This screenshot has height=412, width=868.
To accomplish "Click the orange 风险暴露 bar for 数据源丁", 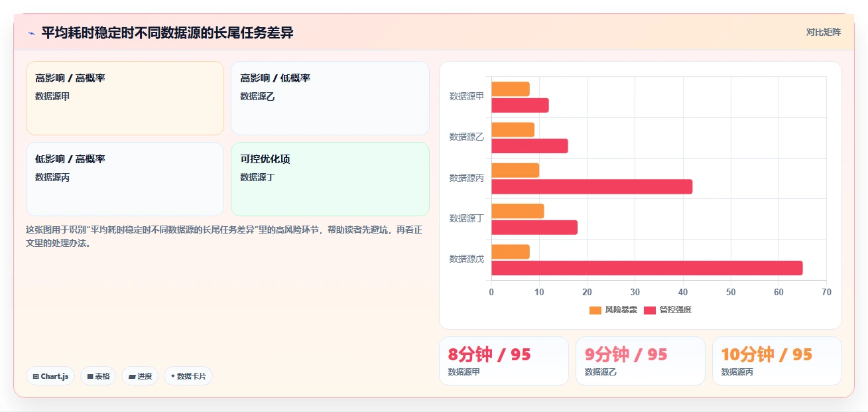I will click(517, 211).
